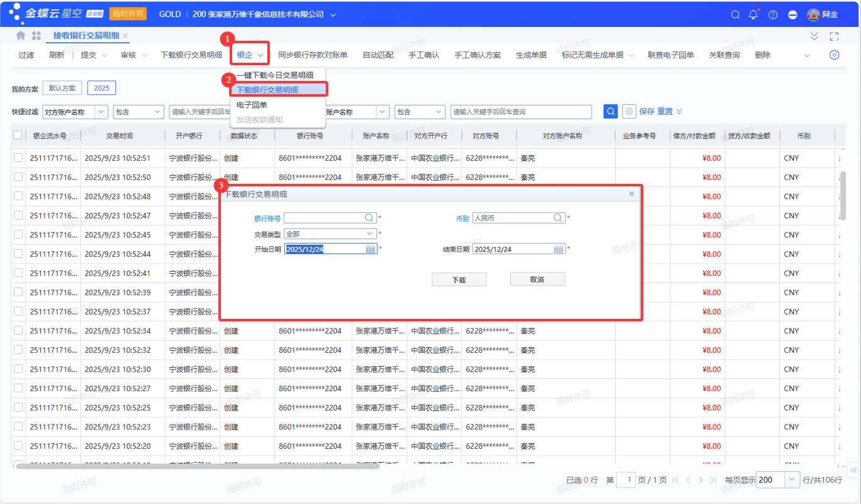Select 电子回单 from the 银企 menu
This screenshot has width=861, height=504.
click(252, 105)
